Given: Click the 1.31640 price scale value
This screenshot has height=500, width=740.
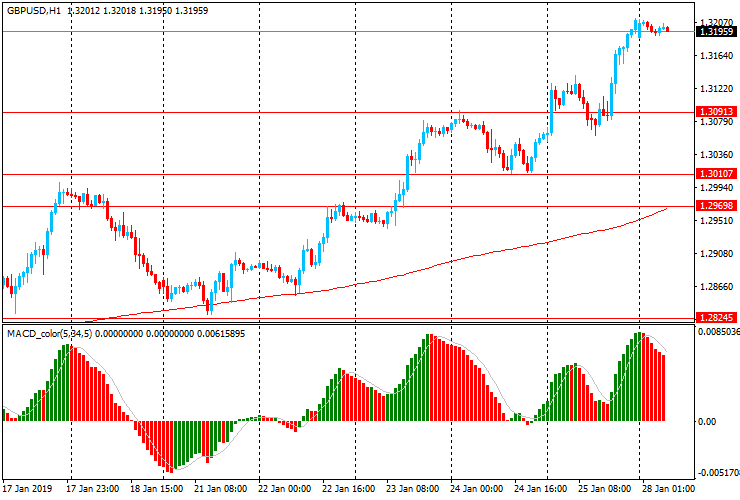Looking at the screenshot, I should point(717,56).
